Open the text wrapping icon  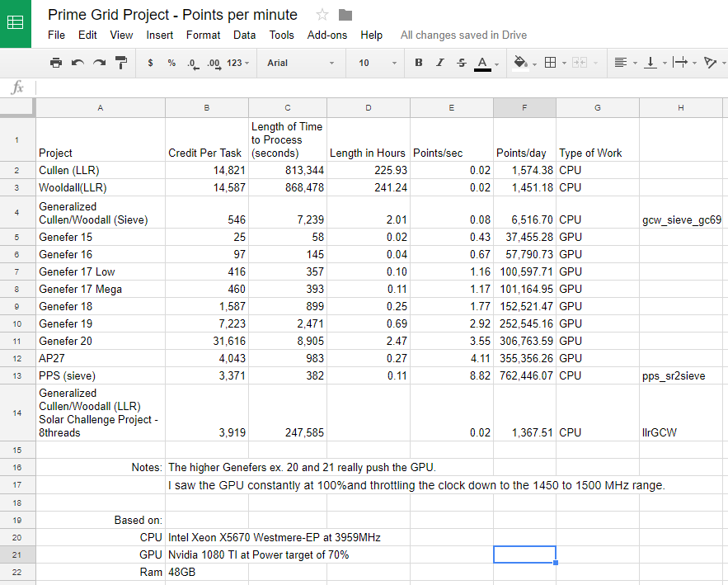point(680,63)
